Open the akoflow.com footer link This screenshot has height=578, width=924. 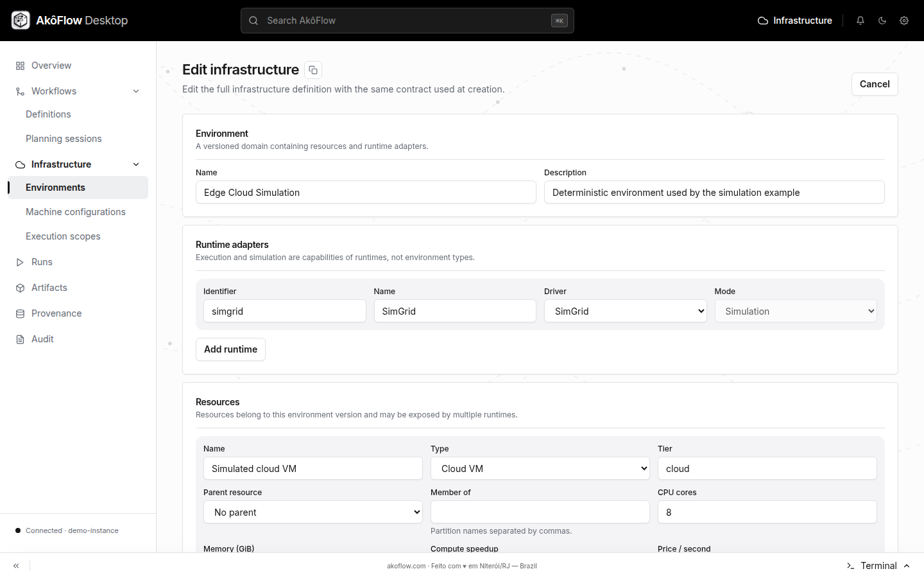point(406,566)
